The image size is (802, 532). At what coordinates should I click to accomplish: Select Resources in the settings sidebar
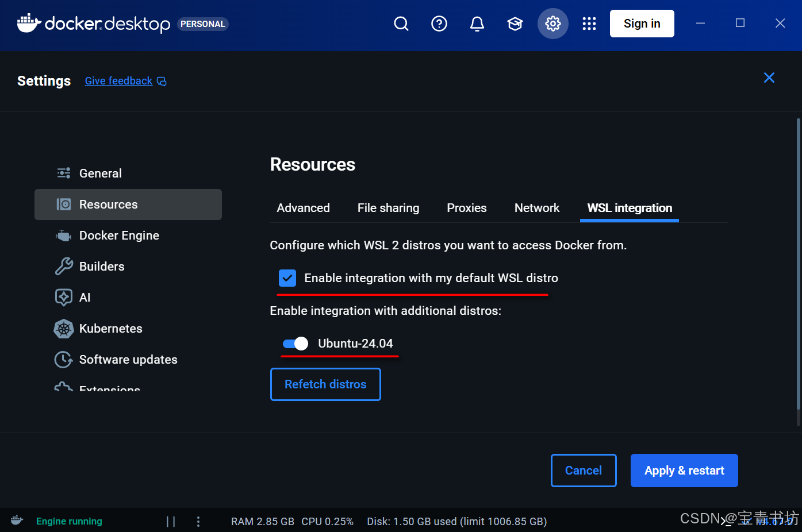tap(128, 205)
